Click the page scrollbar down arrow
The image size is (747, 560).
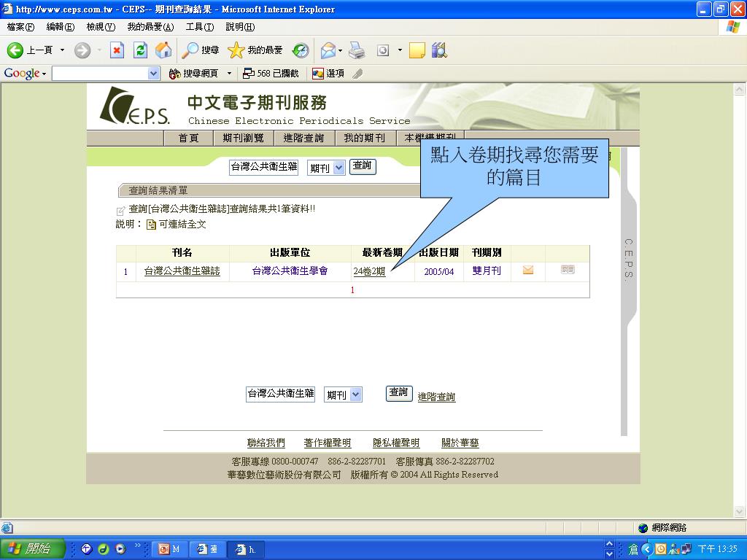coord(740,512)
